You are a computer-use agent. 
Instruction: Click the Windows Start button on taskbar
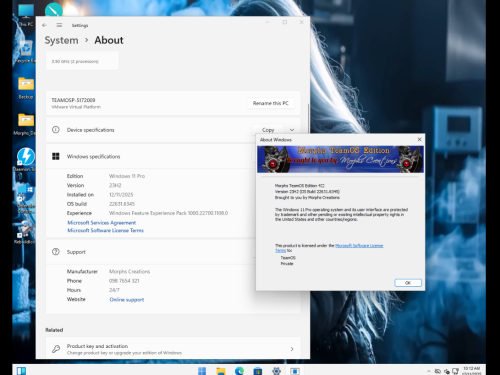click(x=202, y=371)
